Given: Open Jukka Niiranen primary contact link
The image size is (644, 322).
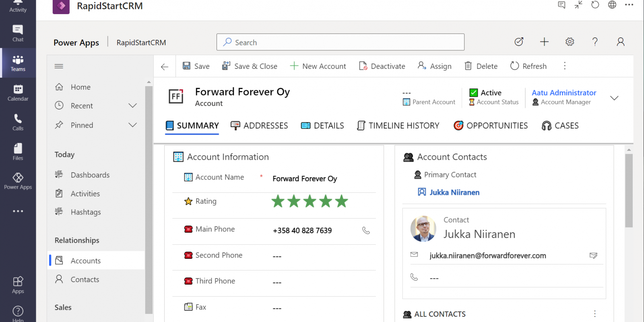Looking at the screenshot, I should 454,192.
